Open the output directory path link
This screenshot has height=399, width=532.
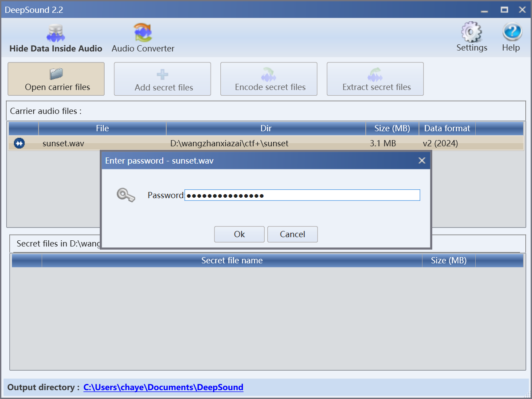pyautogui.click(x=163, y=387)
